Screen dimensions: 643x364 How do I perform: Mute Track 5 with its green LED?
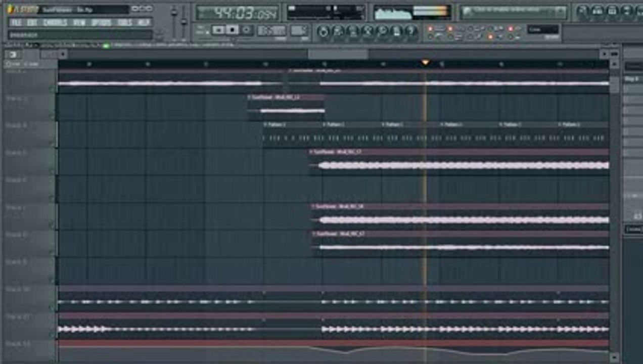click(x=52, y=171)
